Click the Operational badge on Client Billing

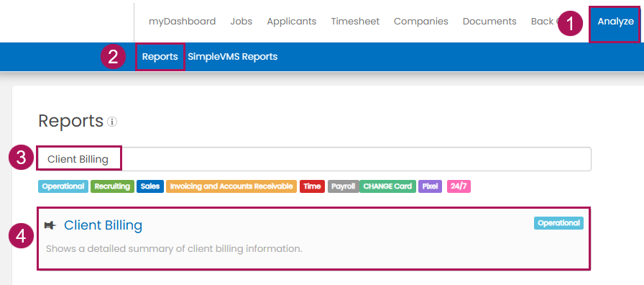(x=558, y=223)
